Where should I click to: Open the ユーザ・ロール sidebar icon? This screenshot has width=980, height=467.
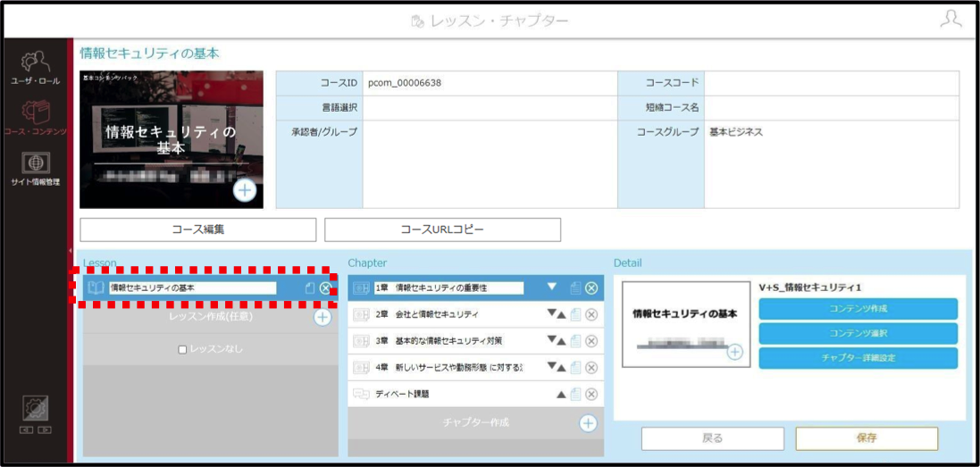[35, 68]
